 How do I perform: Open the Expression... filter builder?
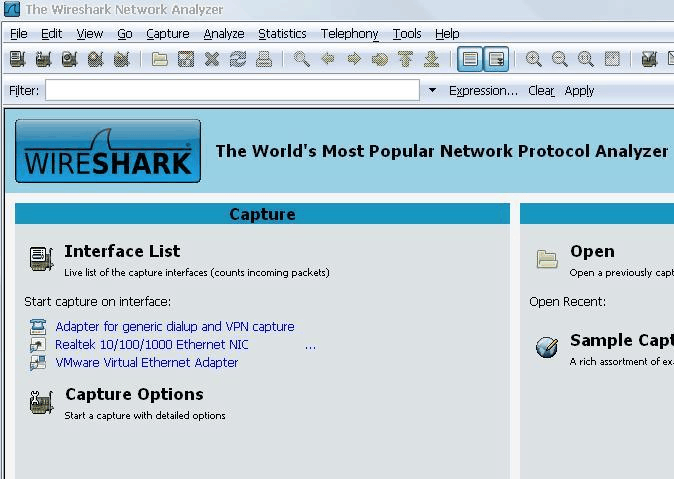(x=484, y=91)
